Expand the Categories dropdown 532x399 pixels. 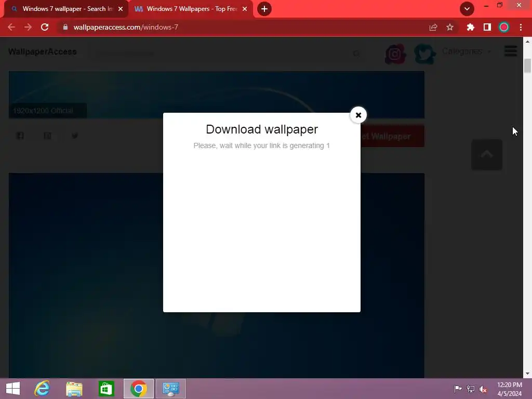coord(467,51)
